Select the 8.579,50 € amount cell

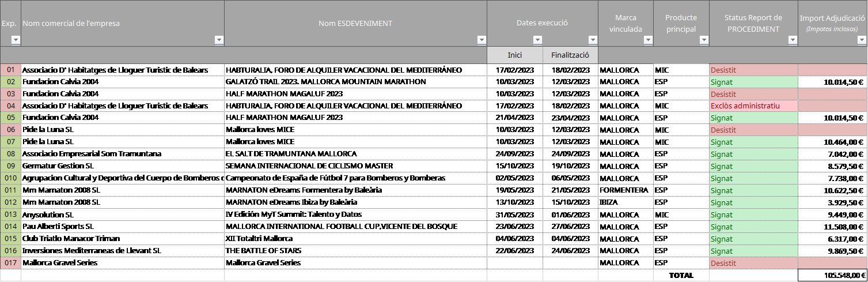(832, 166)
